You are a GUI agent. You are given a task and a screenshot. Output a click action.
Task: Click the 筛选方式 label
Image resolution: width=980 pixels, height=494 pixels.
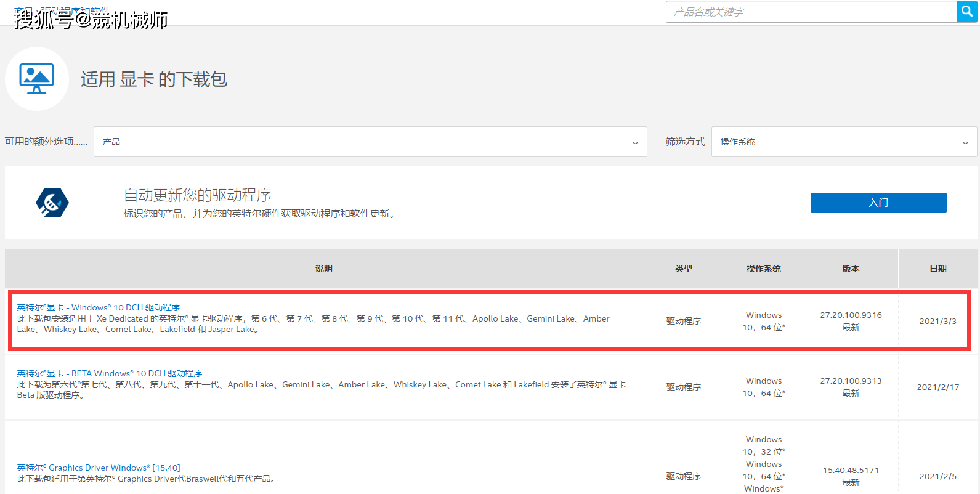[x=685, y=142]
